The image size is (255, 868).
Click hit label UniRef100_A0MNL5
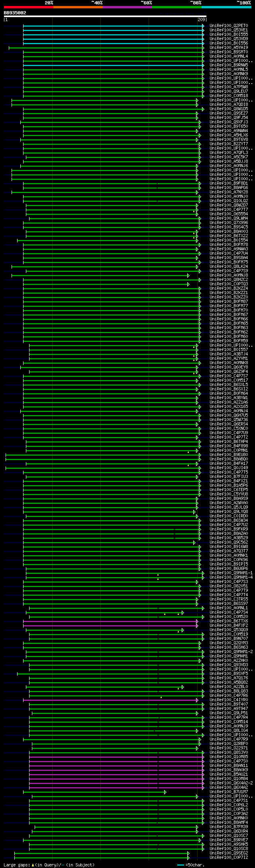coord(229,70)
